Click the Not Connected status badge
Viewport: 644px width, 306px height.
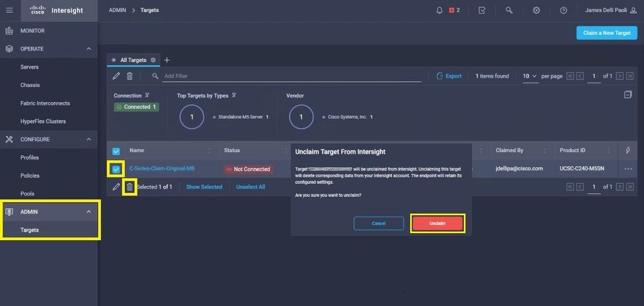click(248, 169)
